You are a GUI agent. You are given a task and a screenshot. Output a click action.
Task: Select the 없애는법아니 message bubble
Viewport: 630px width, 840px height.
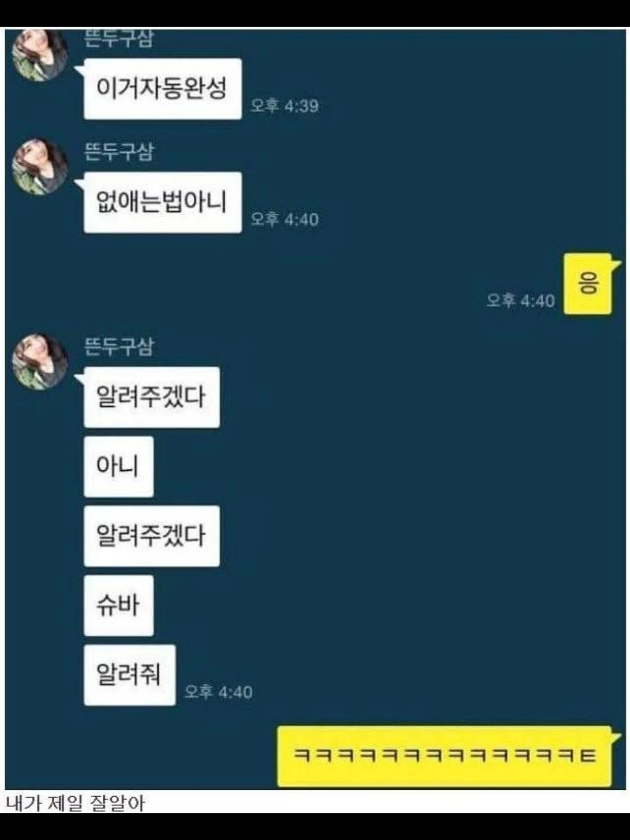[162, 202]
